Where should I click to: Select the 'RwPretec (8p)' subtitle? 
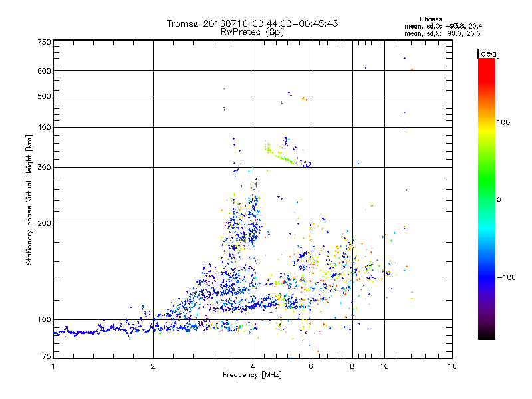(x=252, y=32)
